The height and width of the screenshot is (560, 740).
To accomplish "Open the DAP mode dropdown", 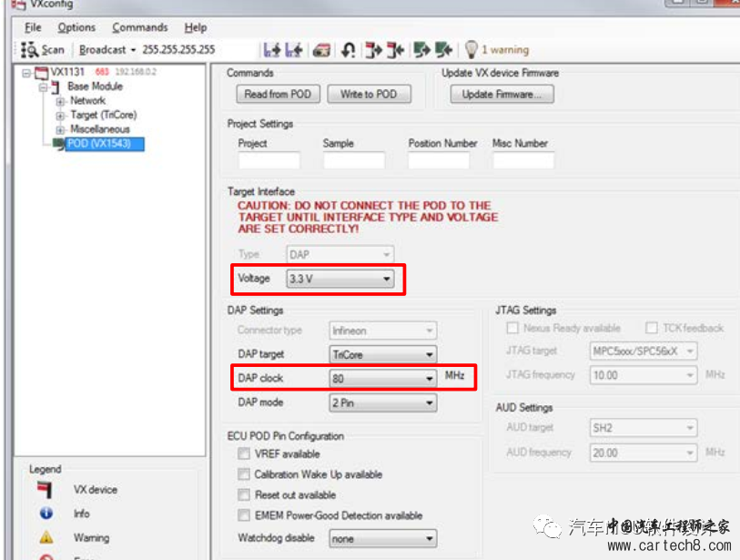I will tap(382, 402).
